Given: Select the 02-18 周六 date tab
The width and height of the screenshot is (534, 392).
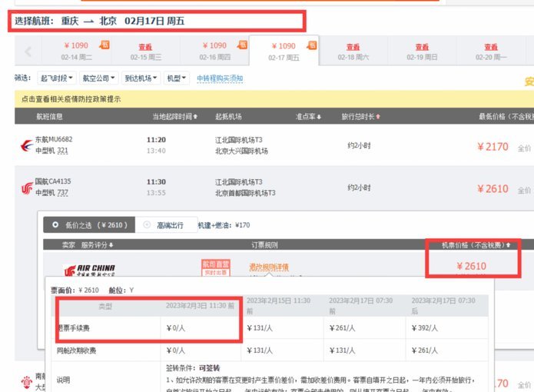Looking at the screenshot, I should pos(353,51).
